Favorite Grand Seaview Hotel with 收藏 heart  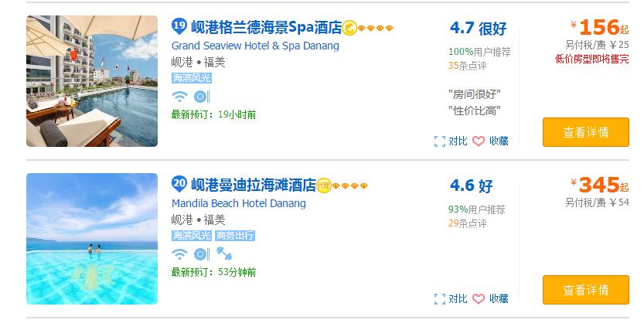click(490, 141)
